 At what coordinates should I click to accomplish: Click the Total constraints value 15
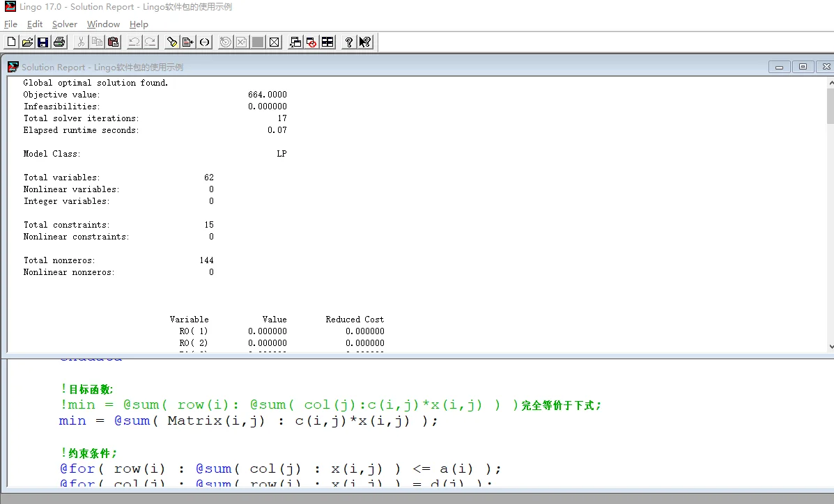(209, 225)
